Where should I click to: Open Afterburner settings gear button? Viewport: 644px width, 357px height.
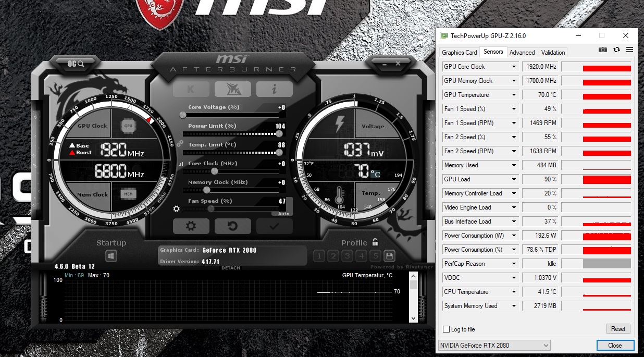pos(191,226)
